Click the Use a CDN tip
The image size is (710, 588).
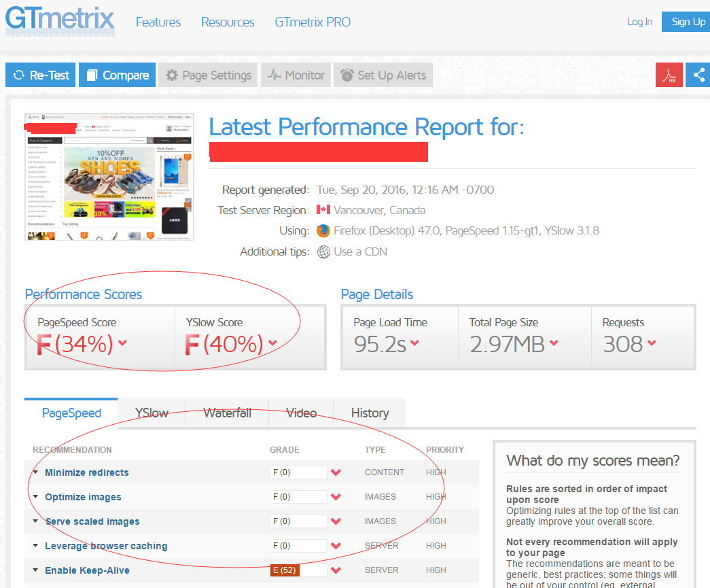point(360,252)
